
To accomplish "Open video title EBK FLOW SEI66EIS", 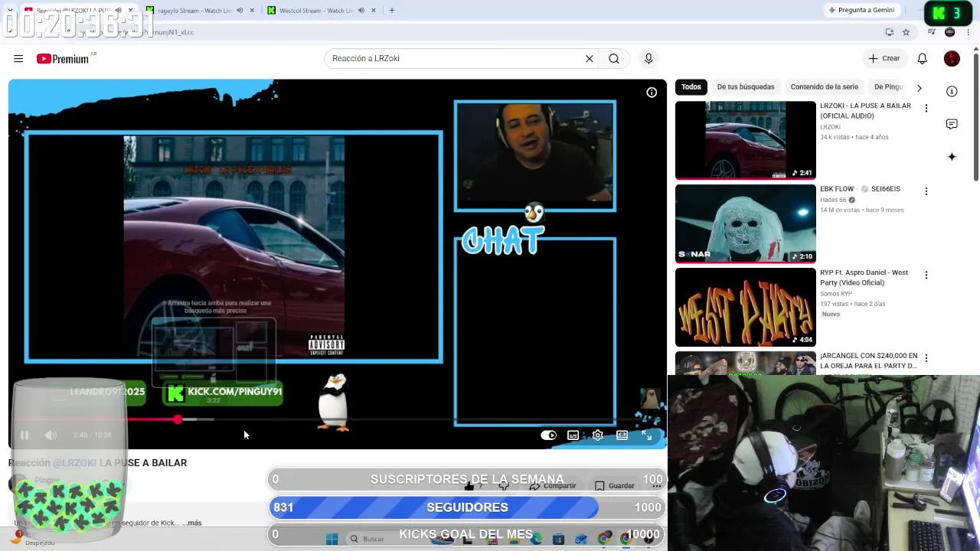I will 860,189.
